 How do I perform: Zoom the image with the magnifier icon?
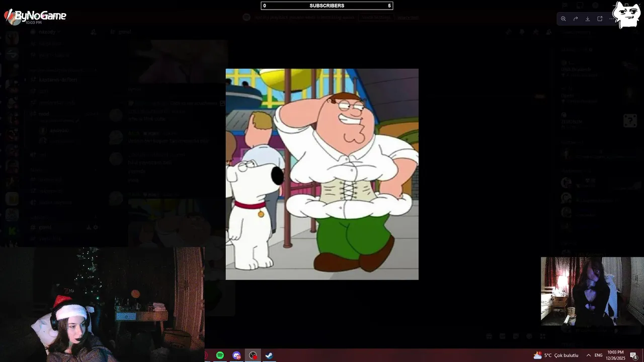pos(563,19)
